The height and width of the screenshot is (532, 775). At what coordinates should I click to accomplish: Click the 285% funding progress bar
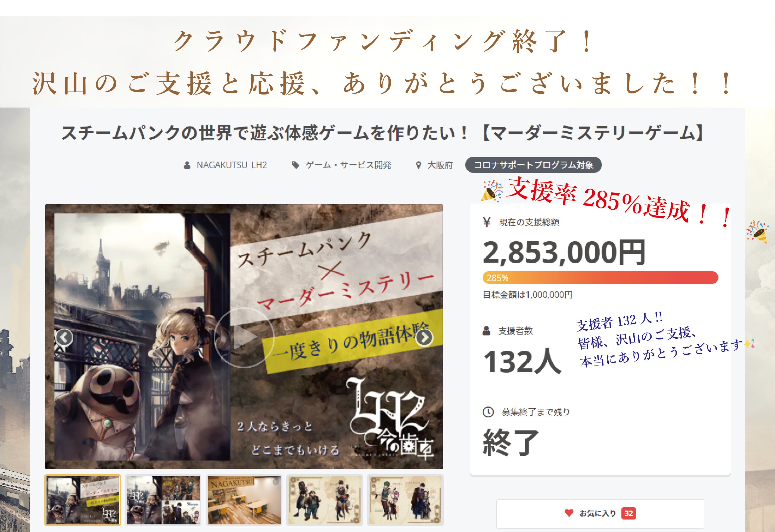600,278
